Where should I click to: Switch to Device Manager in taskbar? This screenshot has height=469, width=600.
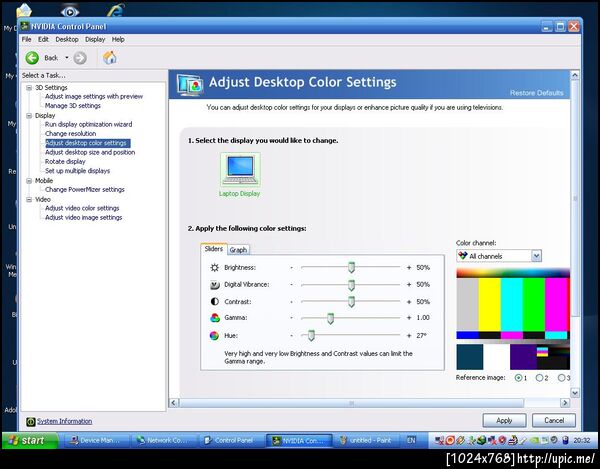96,441
